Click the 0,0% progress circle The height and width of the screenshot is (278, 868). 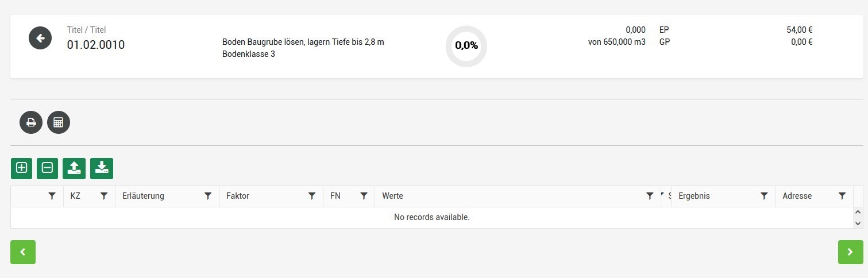[466, 46]
